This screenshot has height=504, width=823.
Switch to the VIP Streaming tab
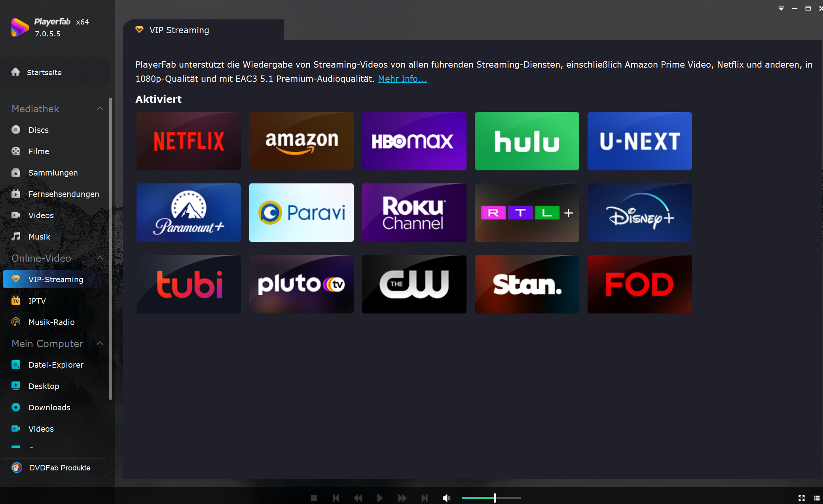pyautogui.click(x=203, y=30)
